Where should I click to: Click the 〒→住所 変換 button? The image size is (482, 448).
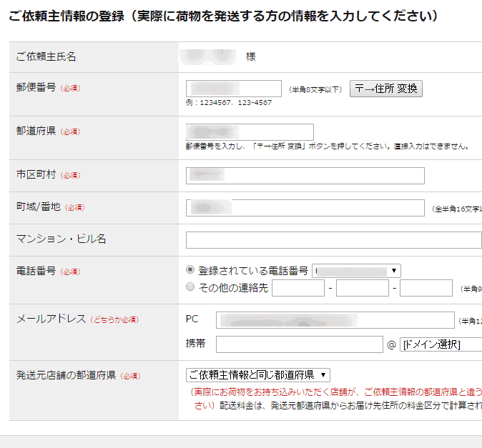click(386, 89)
